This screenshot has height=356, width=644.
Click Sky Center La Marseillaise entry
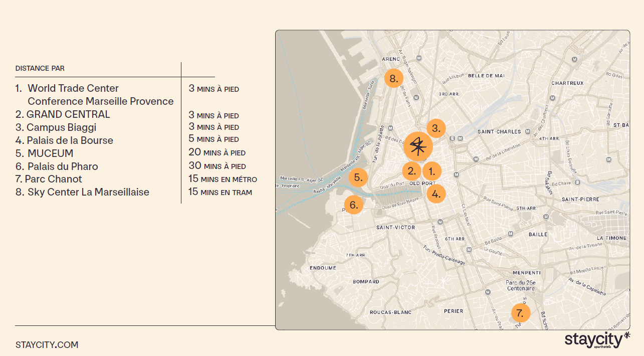click(x=88, y=192)
